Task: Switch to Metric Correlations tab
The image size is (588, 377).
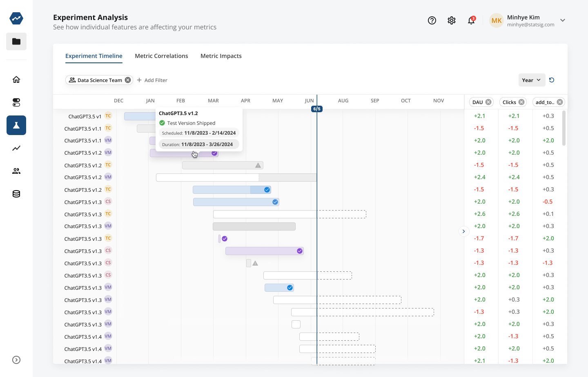Action: [162, 56]
